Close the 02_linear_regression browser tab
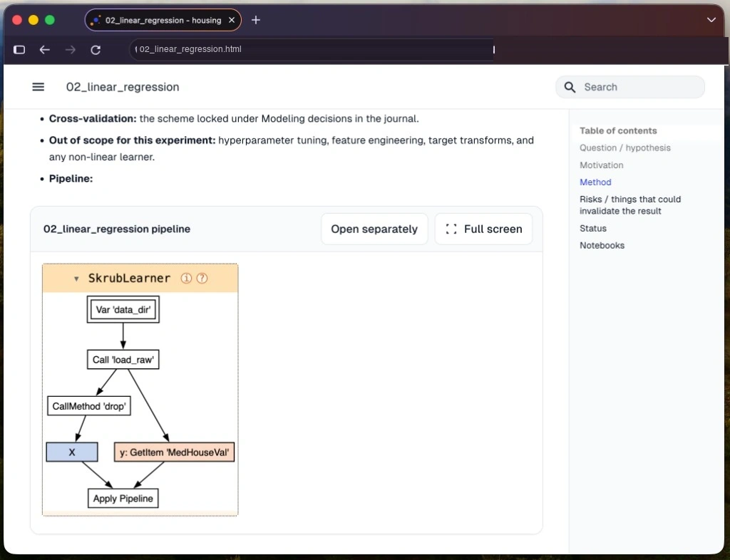The width and height of the screenshot is (730, 560). (232, 20)
